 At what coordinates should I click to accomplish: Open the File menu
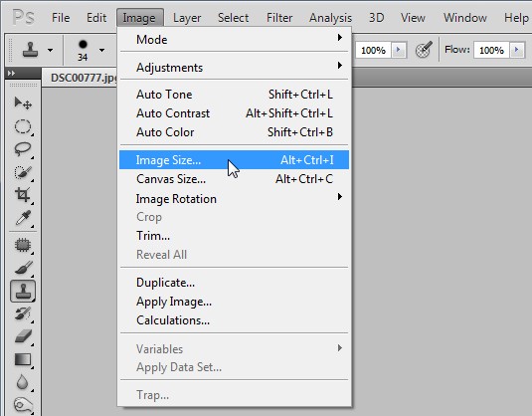[61, 18]
